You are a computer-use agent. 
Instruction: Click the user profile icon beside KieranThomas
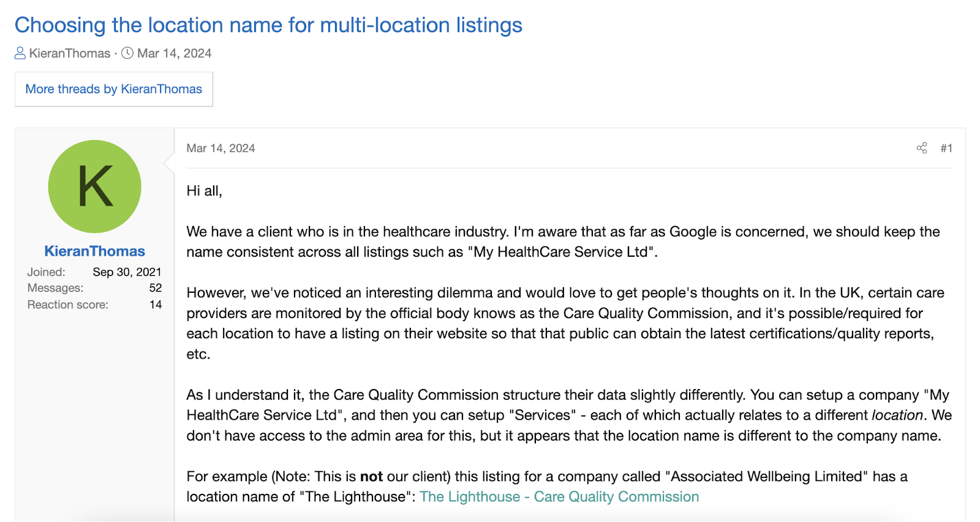[x=20, y=53]
